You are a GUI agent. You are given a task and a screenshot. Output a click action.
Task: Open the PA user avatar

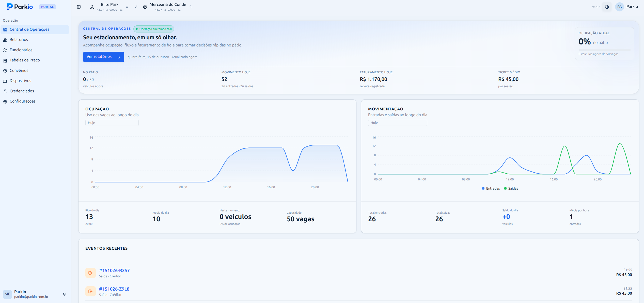coord(619,7)
